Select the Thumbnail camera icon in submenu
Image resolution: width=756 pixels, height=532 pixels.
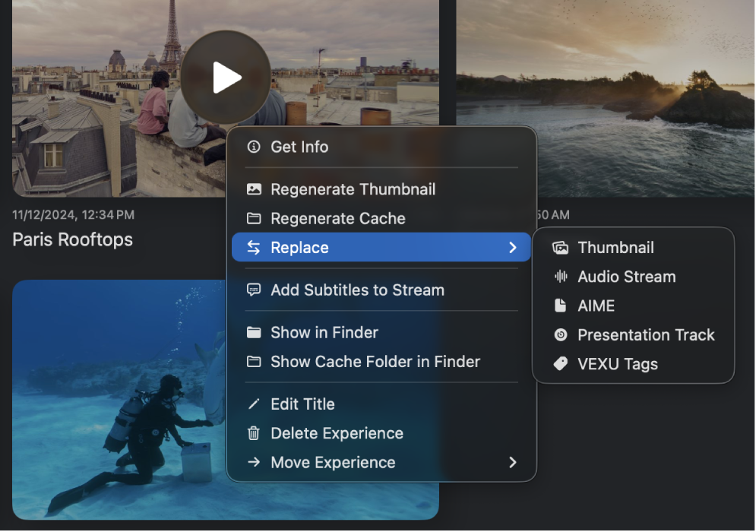(x=560, y=247)
